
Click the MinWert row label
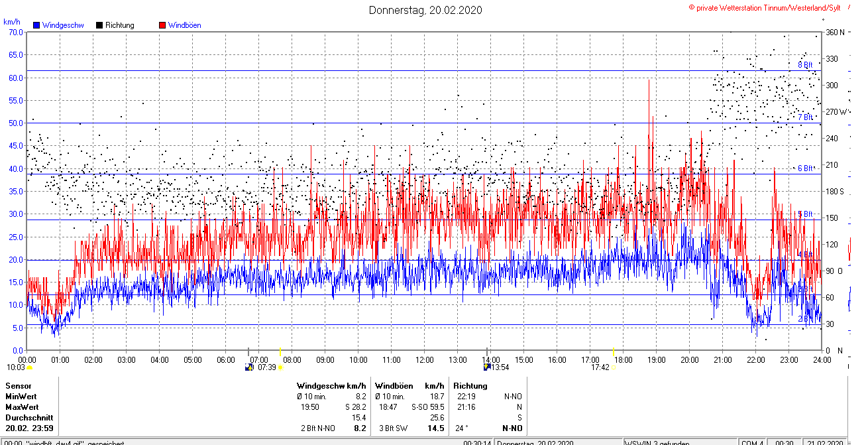coord(22,396)
